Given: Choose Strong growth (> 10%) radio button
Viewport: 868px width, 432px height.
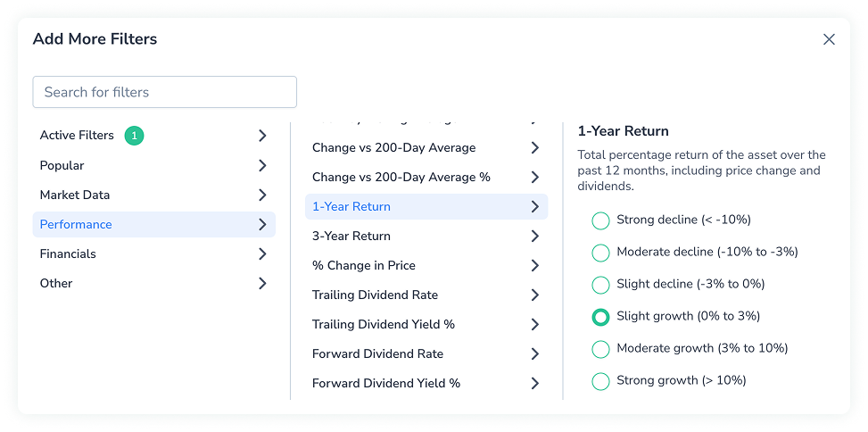Looking at the screenshot, I should pos(600,381).
